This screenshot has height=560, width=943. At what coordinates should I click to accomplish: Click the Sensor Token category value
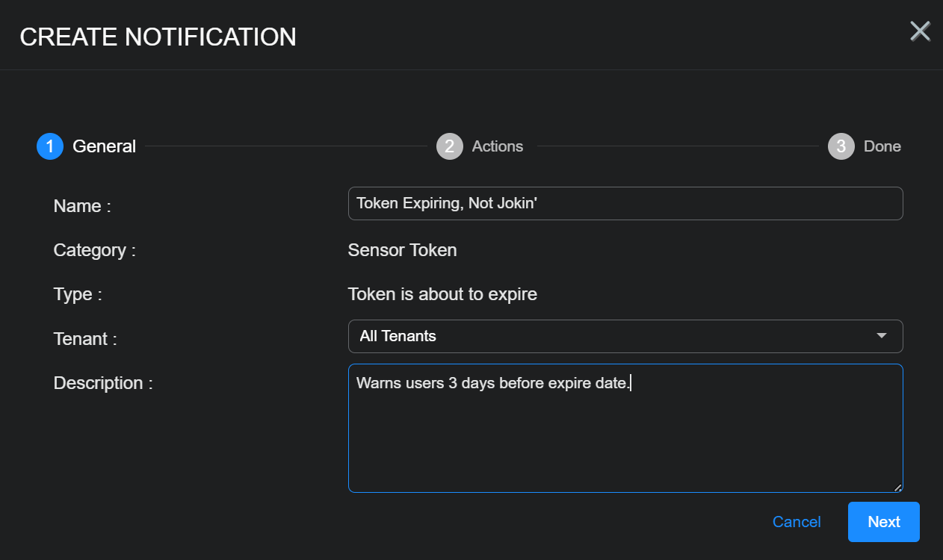tap(402, 250)
